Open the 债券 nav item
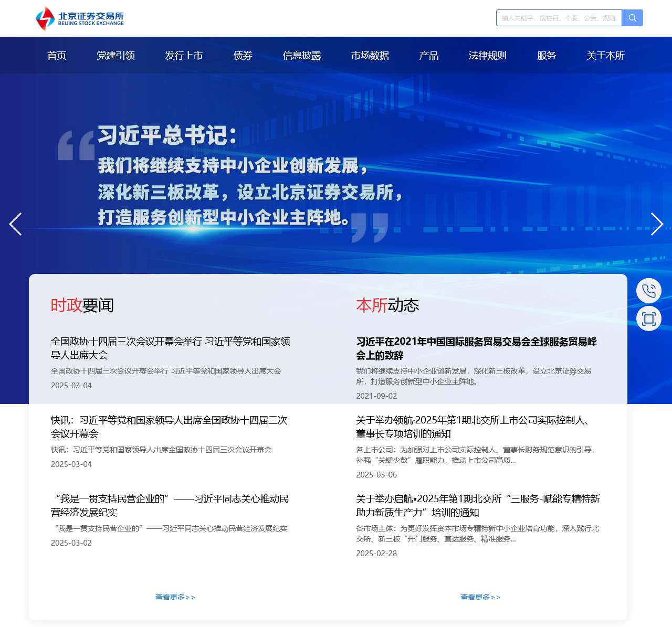Viewport: 672px width, 627px height. pos(243,56)
